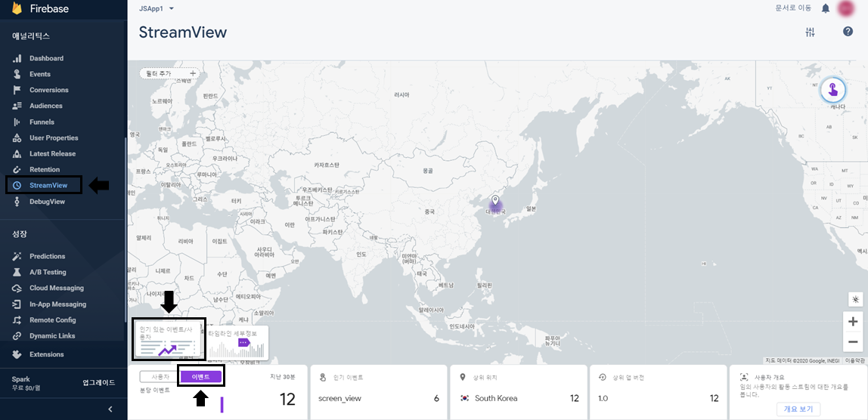This screenshot has height=420, width=868.
Task: Open the Funnels report
Action: coord(42,122)
